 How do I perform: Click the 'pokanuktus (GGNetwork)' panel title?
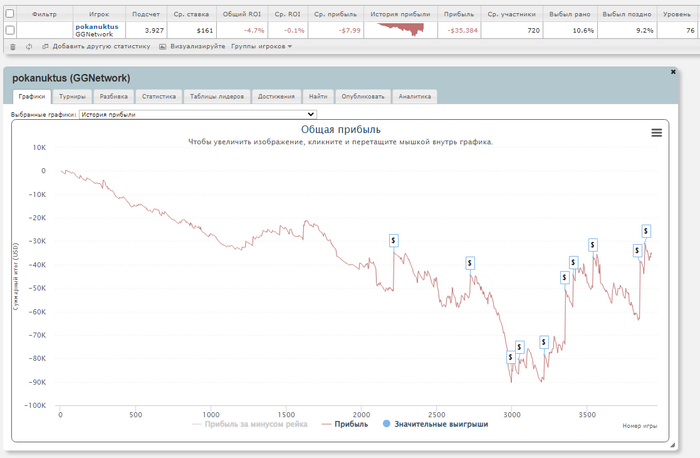tap(71, 78)
